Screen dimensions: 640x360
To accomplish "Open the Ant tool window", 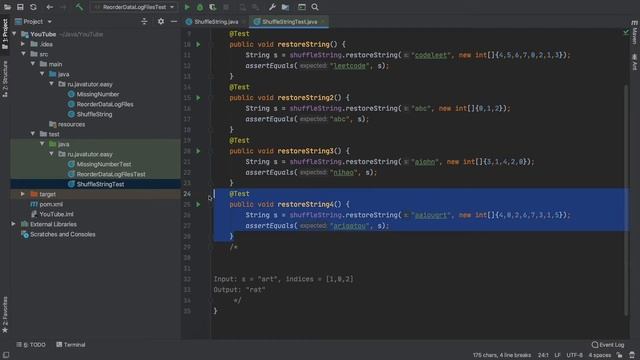I will (x=634, y=62).
